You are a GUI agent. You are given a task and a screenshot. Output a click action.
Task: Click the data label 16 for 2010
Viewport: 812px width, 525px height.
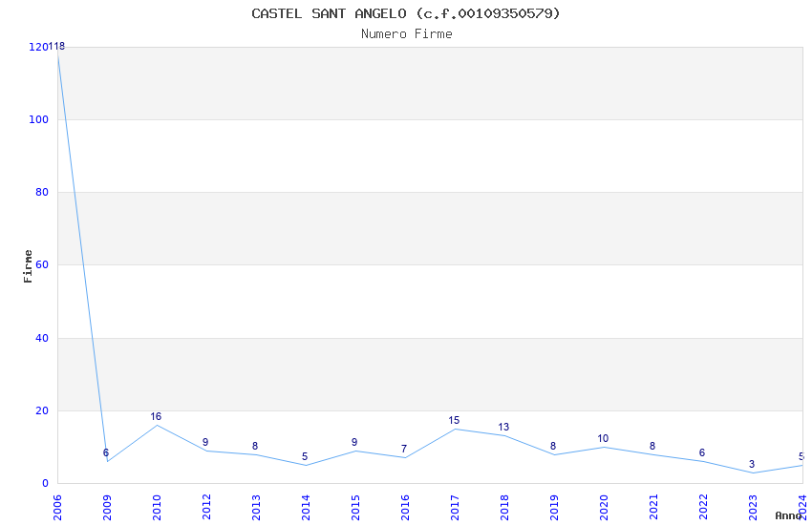click(x=156, y=416)
